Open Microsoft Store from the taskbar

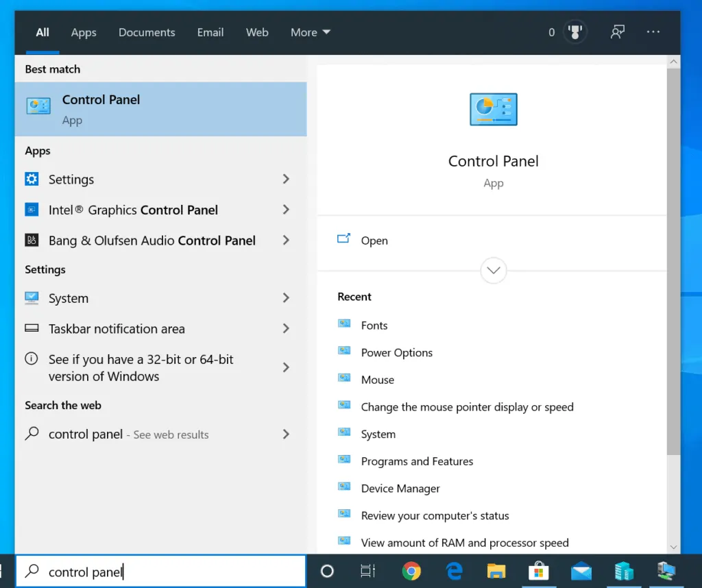[539, 570]
